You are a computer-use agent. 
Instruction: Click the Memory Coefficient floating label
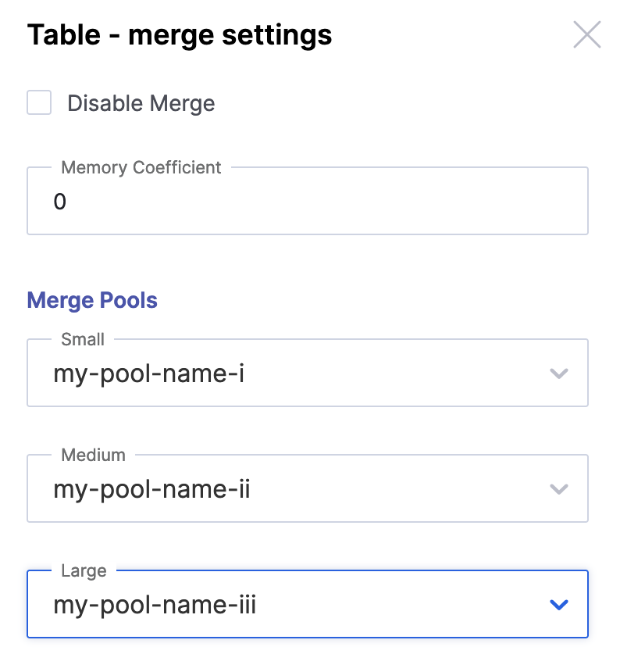point(141,167)
